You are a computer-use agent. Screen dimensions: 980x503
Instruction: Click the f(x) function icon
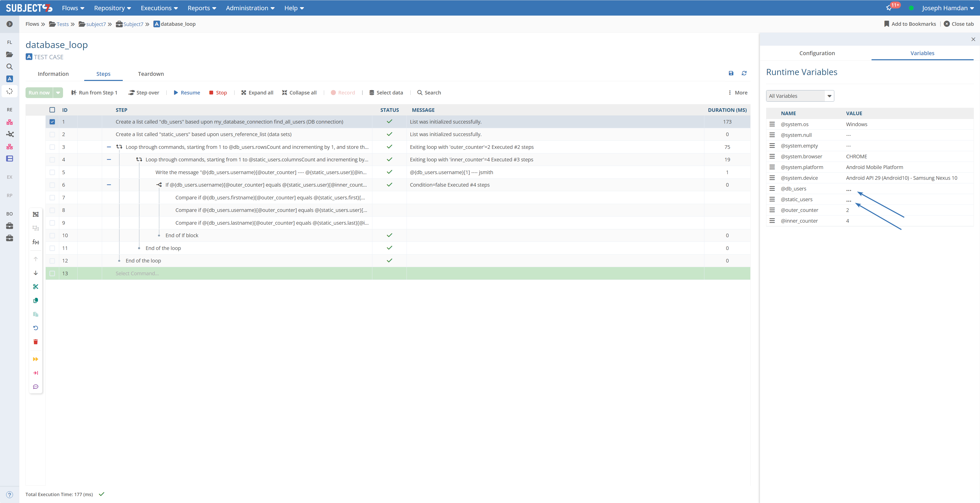tap(36, 242)
